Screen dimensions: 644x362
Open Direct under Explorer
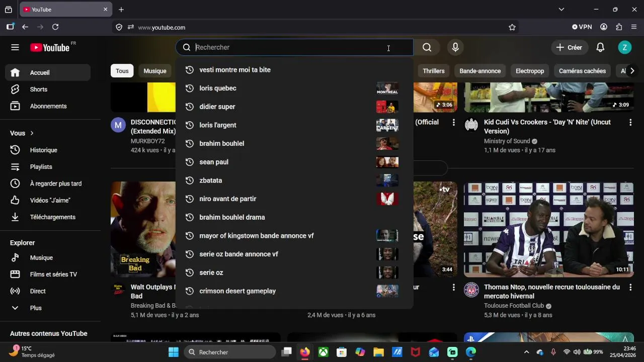point(48,291)
